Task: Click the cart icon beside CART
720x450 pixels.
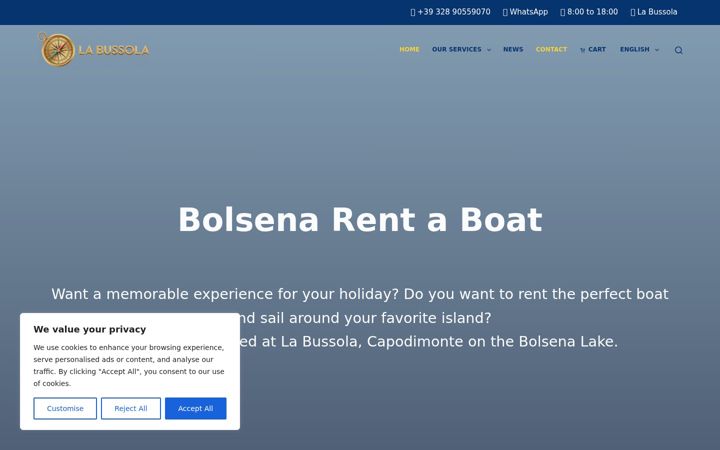Action: pyautogui.click(x=582, y=50)
